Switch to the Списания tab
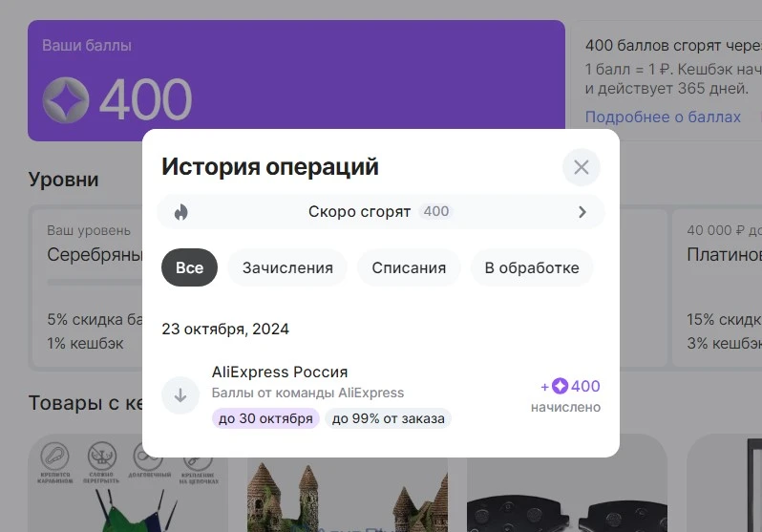The height and width of the screenshot is (532, 762). pyautogui.click(x=409, y=267)
